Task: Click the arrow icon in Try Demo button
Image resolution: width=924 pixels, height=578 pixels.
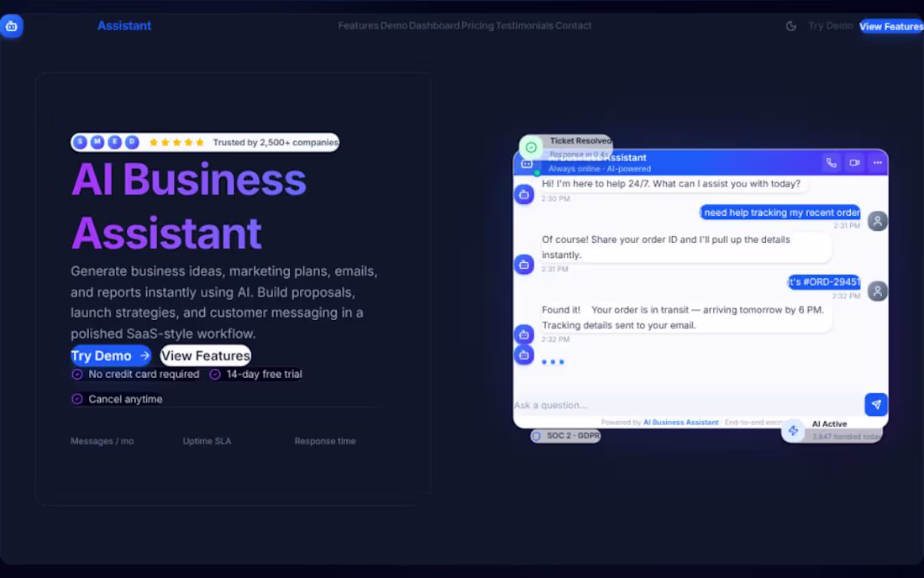Action: [x=144, y=356]
